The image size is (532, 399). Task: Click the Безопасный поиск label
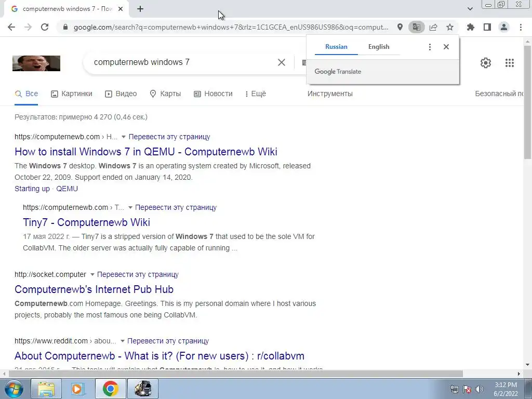499,94
